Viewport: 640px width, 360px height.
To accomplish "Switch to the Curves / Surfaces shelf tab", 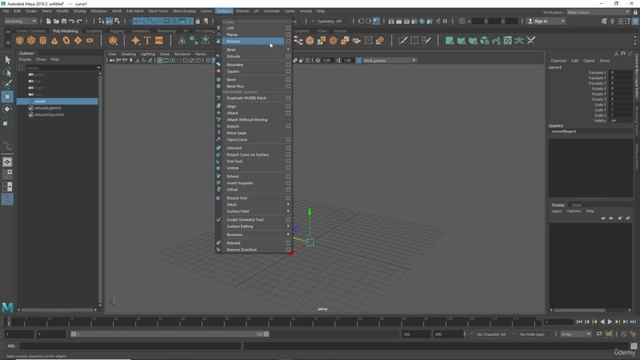I will click(31, 31).
